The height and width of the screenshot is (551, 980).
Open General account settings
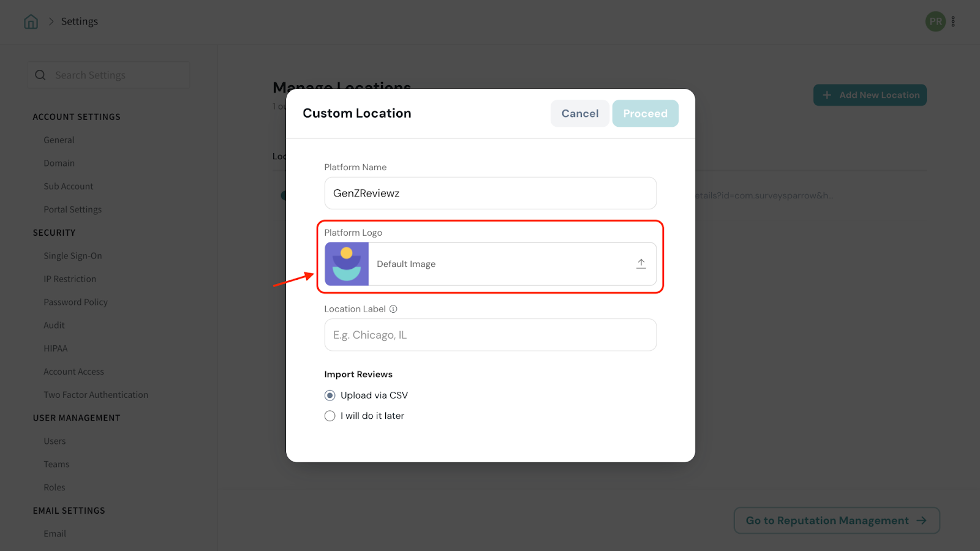click(59, 140)
